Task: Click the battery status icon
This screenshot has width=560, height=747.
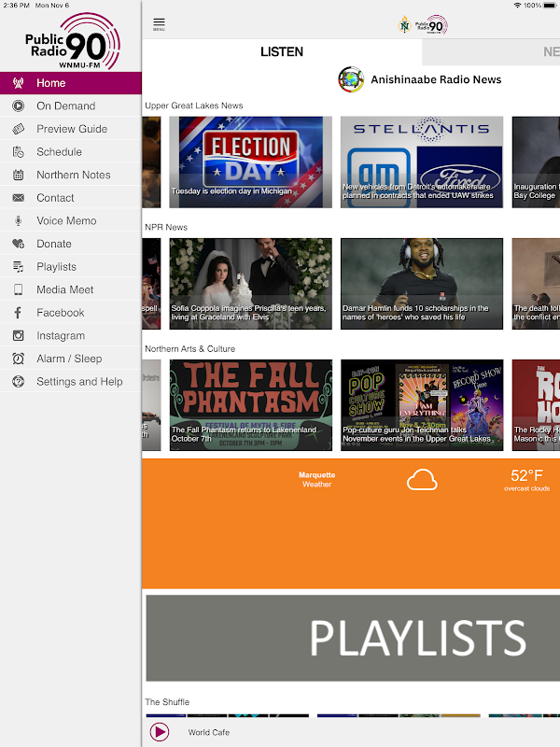Action: click(x=550, y=6)
